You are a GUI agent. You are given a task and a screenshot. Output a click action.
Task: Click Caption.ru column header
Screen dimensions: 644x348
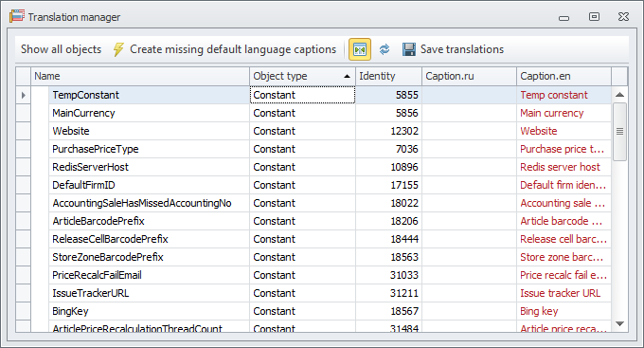[469, 76]
